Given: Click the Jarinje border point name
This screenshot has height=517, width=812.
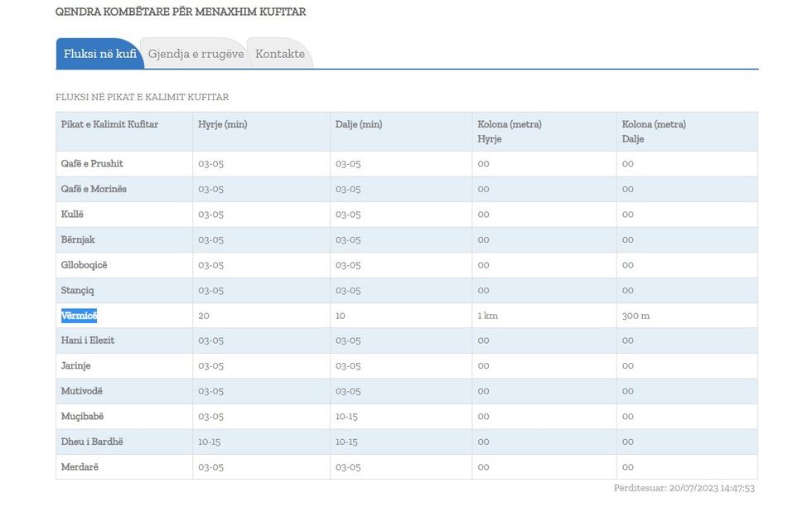Looking at the screenshot, I should [x=76, y=366].
